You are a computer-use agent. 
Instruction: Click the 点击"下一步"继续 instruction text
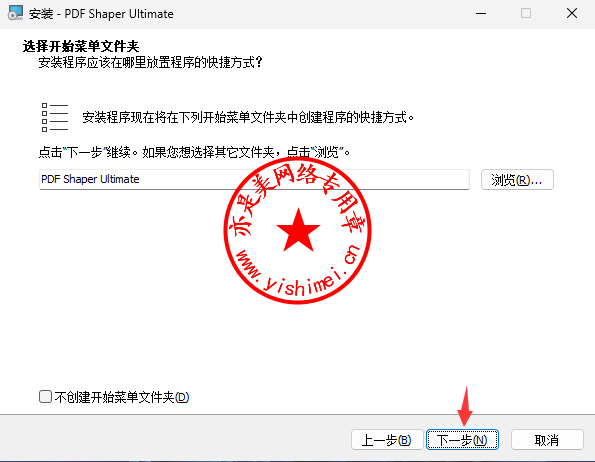pyautogui.click(x=85, y=152)
